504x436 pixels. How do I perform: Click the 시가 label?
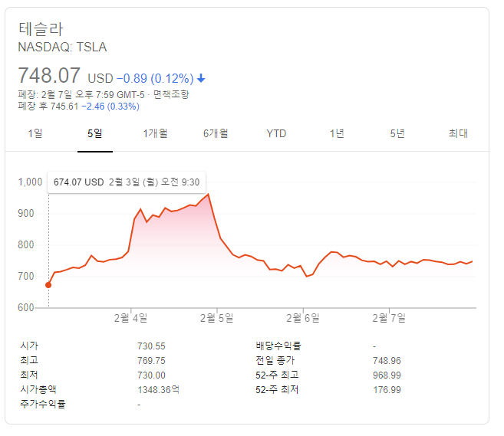pos(29,346)
